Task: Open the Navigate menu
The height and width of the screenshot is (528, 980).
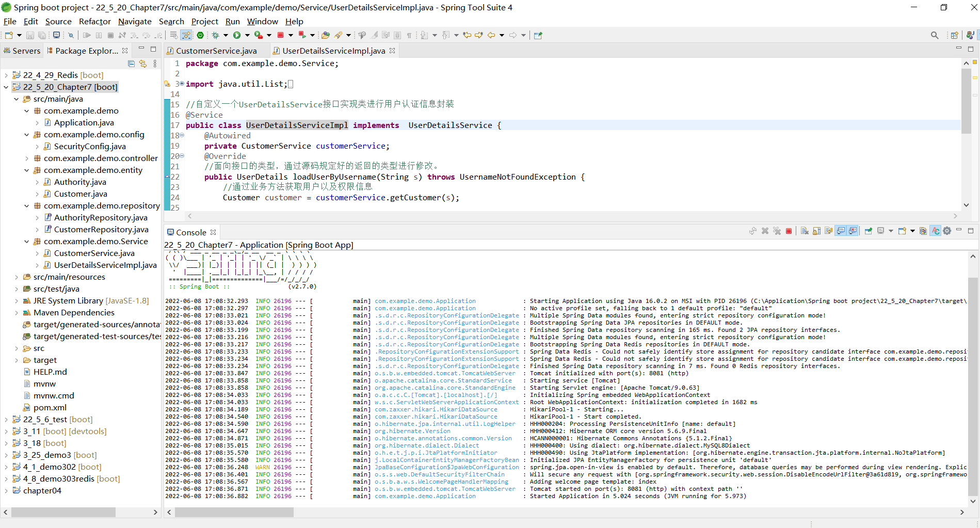Action: click(135, 21)
